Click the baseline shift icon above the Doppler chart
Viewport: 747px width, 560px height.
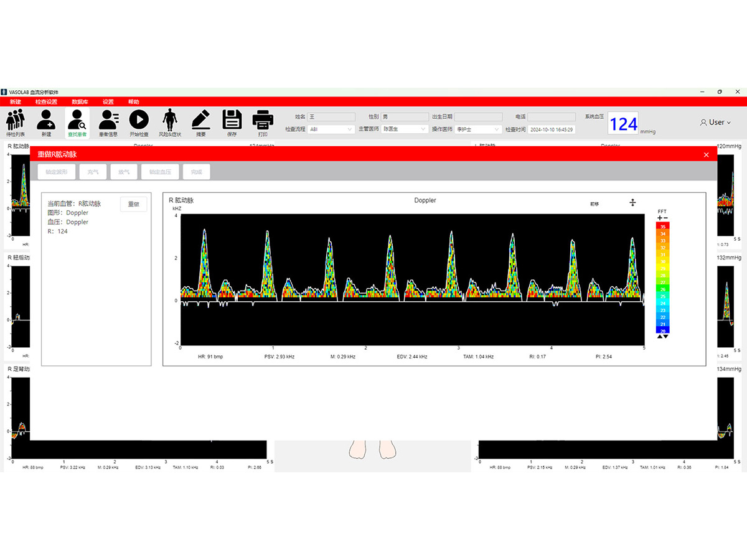tap(632, 202)
